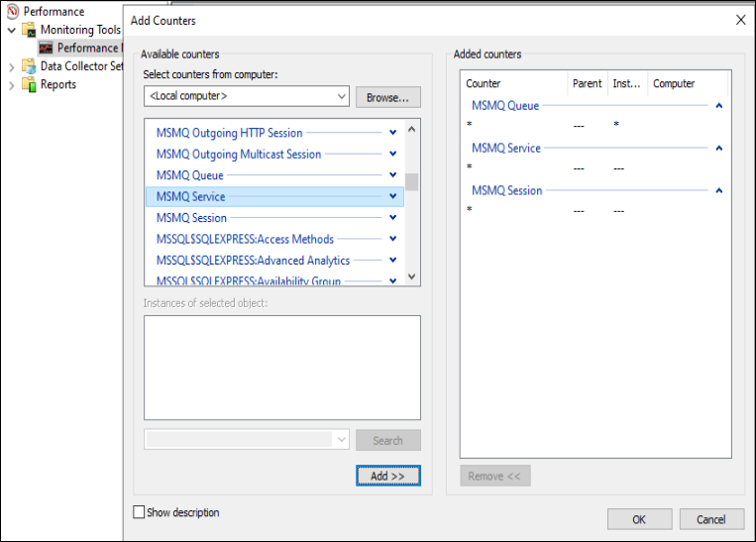The width and height of the screenshot is (756, 542).
Task: Click the counters list vertical scrollbar
Action: pyautogui.click(x=412, y=218)
